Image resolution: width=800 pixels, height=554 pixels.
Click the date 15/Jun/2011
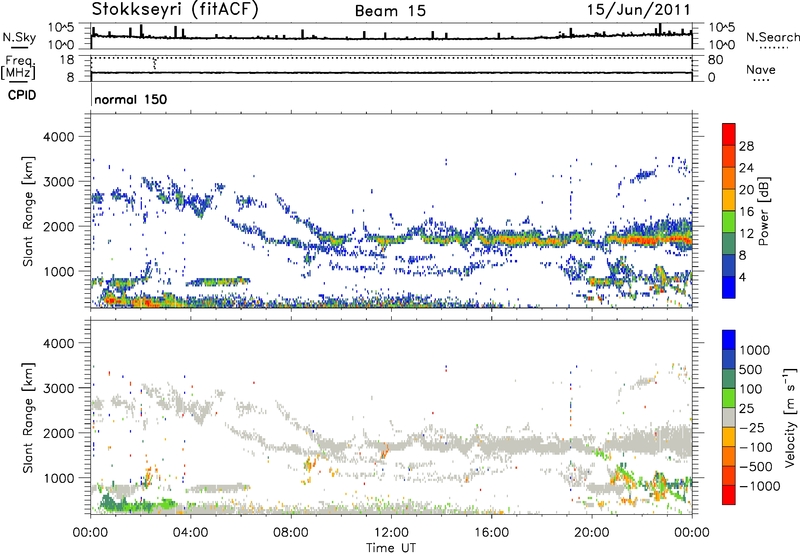point(639,9)
